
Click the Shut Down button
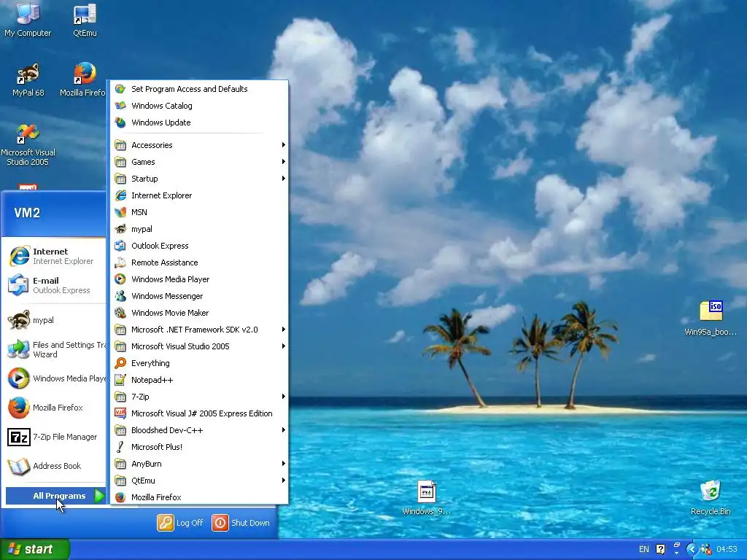[241, 523]
